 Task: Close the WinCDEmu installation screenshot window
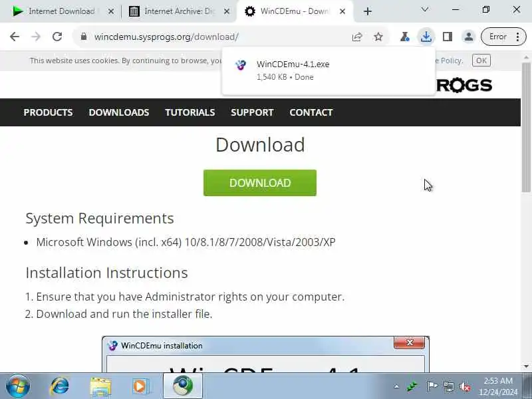click(x=410, y=342)
